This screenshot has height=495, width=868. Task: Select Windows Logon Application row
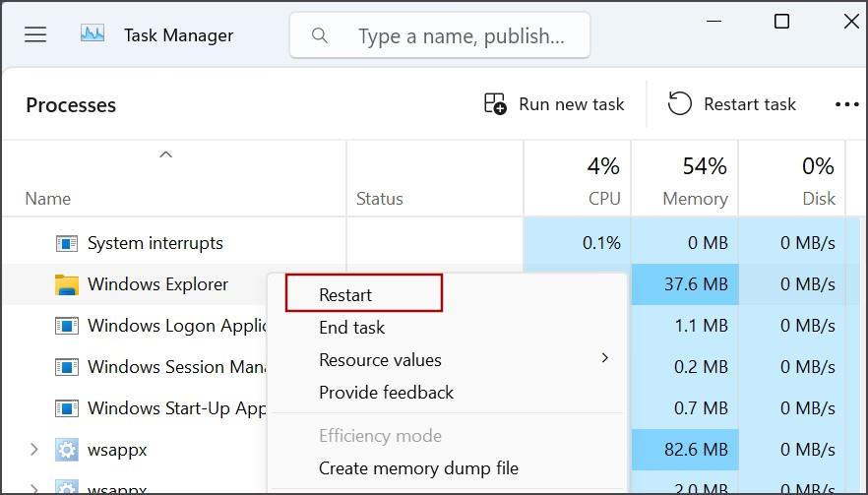coord(177,326)
